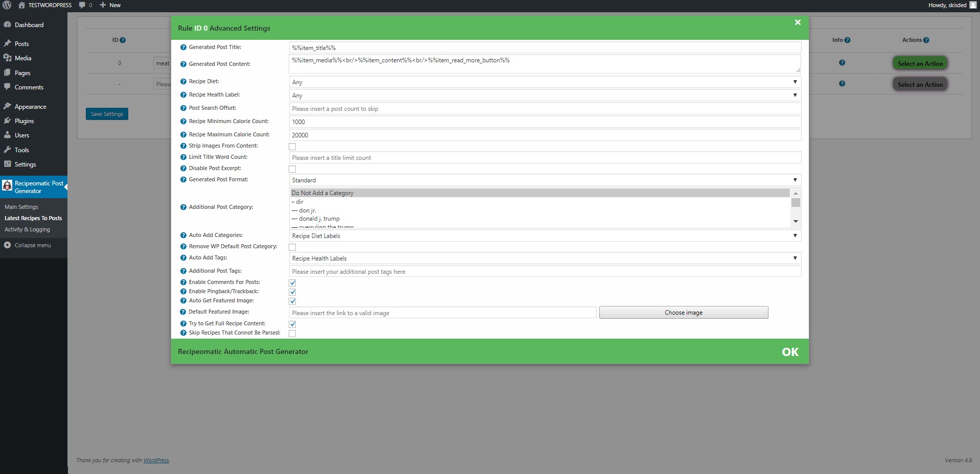This screenshot has width=980, height=474.
Task: Uncheck Auto Get Featured Image
Action: coord(292,301)
